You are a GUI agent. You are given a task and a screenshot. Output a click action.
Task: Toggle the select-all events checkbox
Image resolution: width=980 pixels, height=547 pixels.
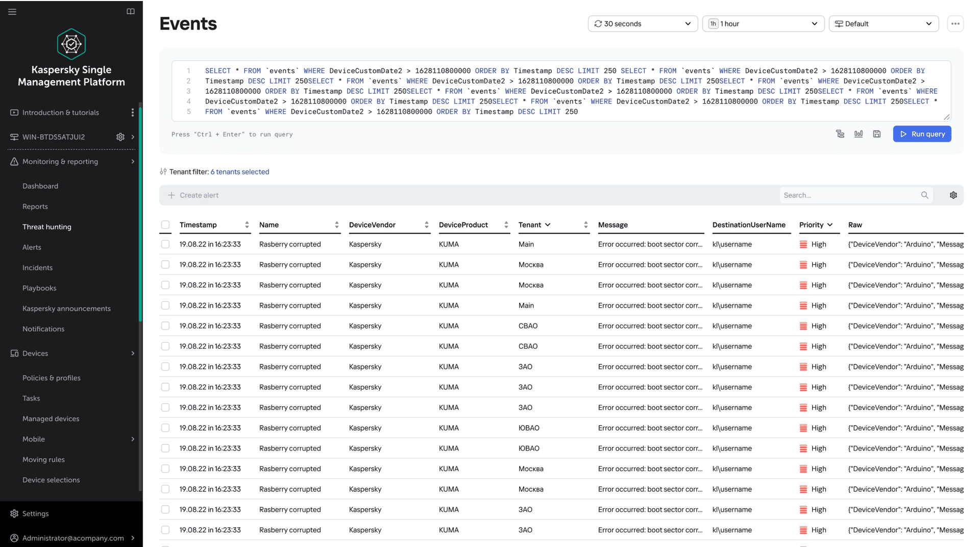coord(165,225)
